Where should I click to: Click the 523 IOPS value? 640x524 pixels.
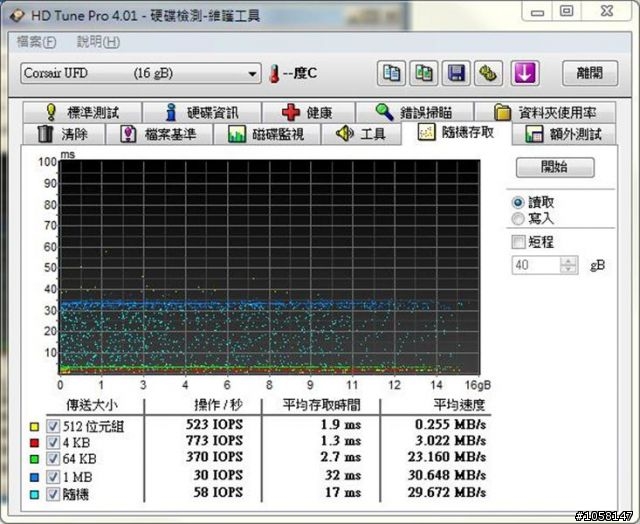214,424
